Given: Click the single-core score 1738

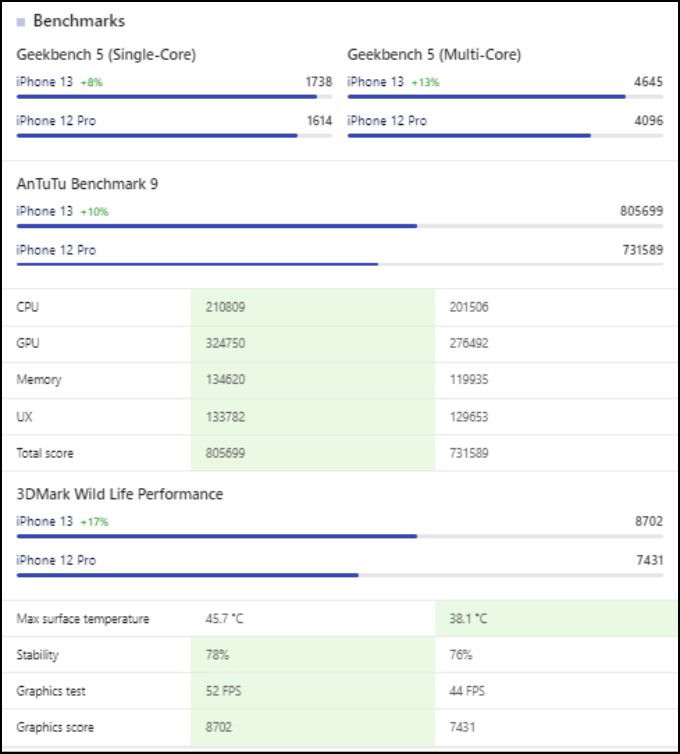Looking at the screenshot, I should (x=319, y=82).
